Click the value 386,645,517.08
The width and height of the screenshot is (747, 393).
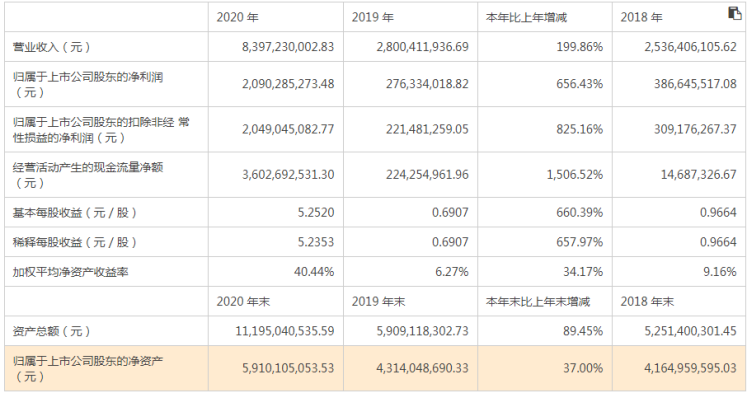click(x=695, y=84)
